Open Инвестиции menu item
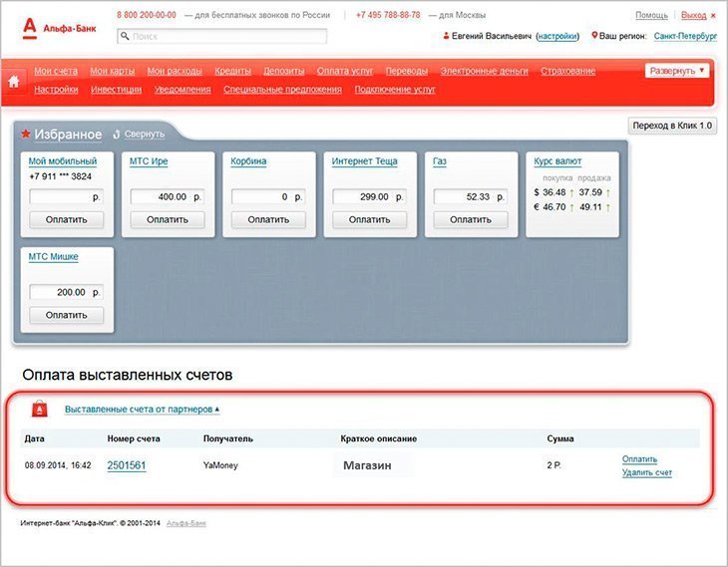The image size is (728, 567). 116,90
